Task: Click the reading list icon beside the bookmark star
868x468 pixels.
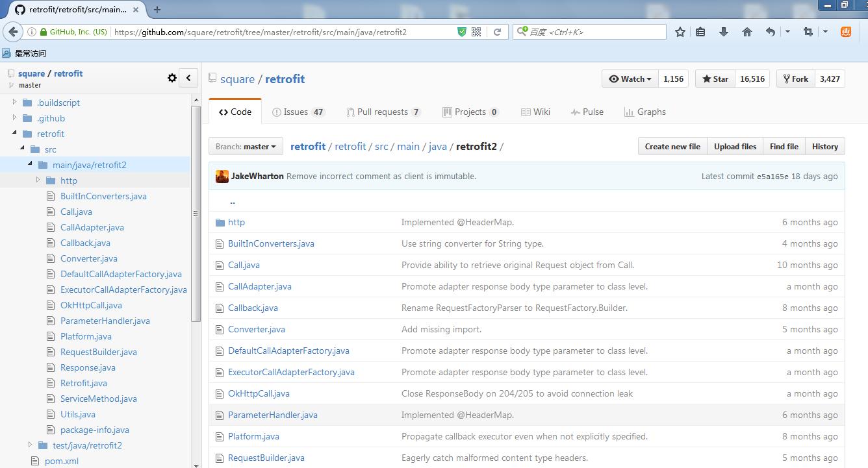Action: pos(700,32)
